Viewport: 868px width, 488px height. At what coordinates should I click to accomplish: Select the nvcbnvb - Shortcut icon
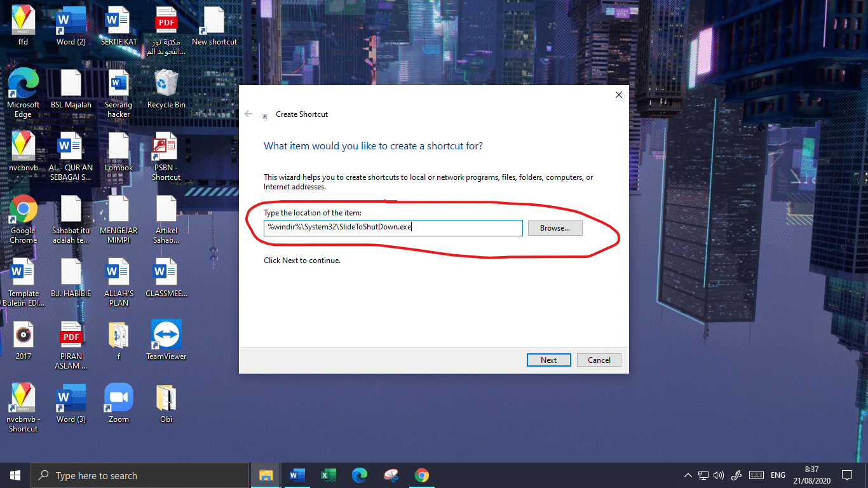(x=24, y=408)
